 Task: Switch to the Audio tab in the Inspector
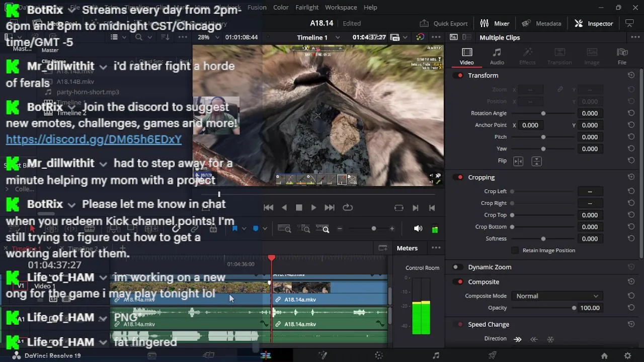point(497,56)
